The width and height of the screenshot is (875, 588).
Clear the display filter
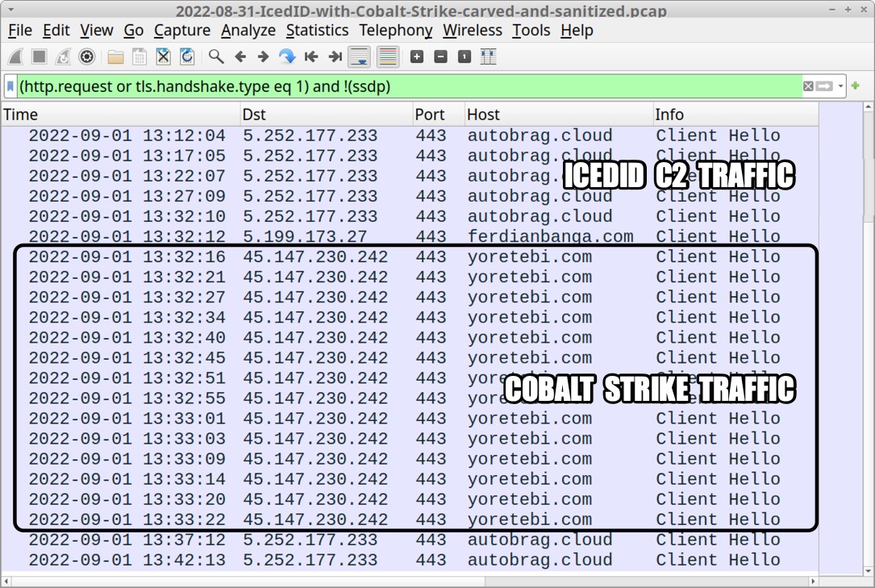coord(808,86)
